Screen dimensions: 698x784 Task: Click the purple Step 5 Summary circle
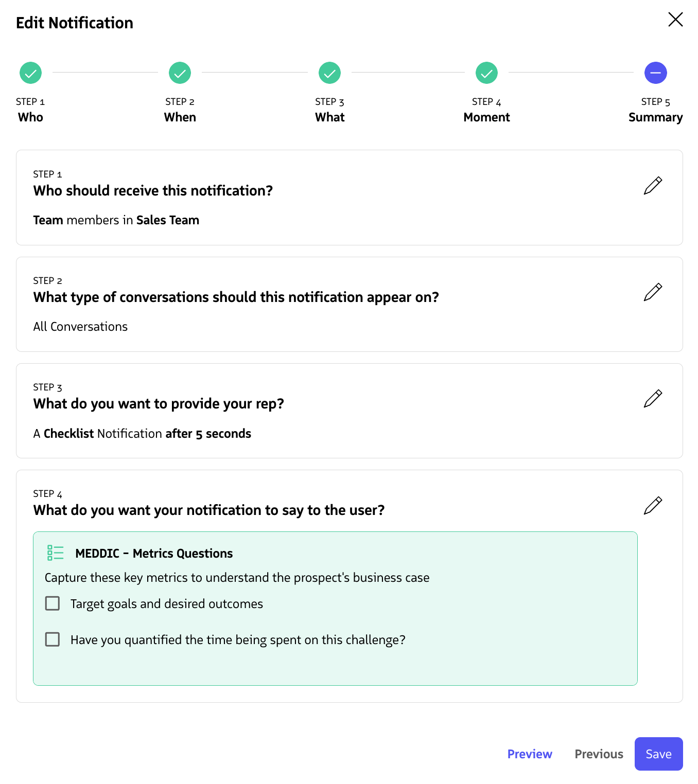tap(655, 73)
